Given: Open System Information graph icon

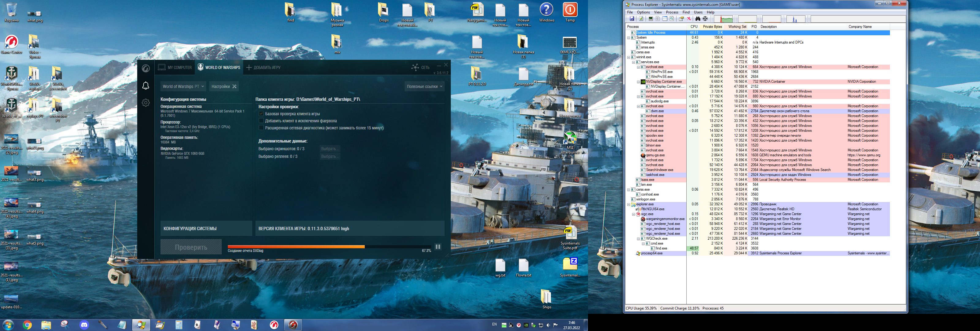Looking at the screenshot, I should pyautogui.click(x=651, y=19).
